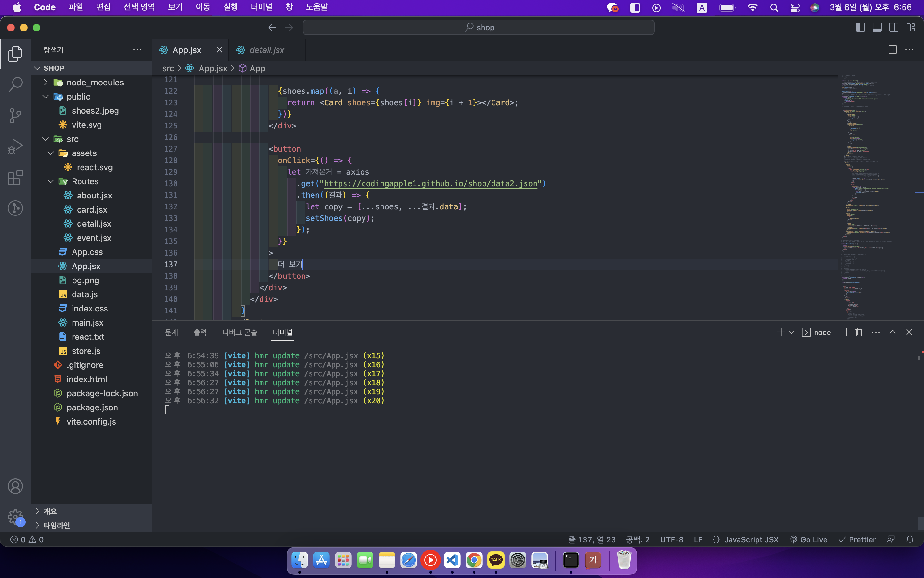Open the Git Graph icon in activity bar
Image resolution: width=924 pixels, height=578 pixels.
(15, 208)
